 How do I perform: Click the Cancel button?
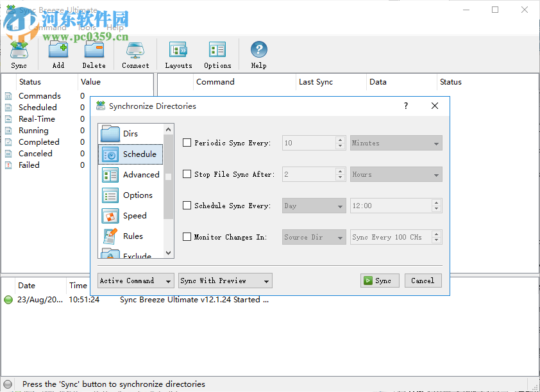(423, 281)
